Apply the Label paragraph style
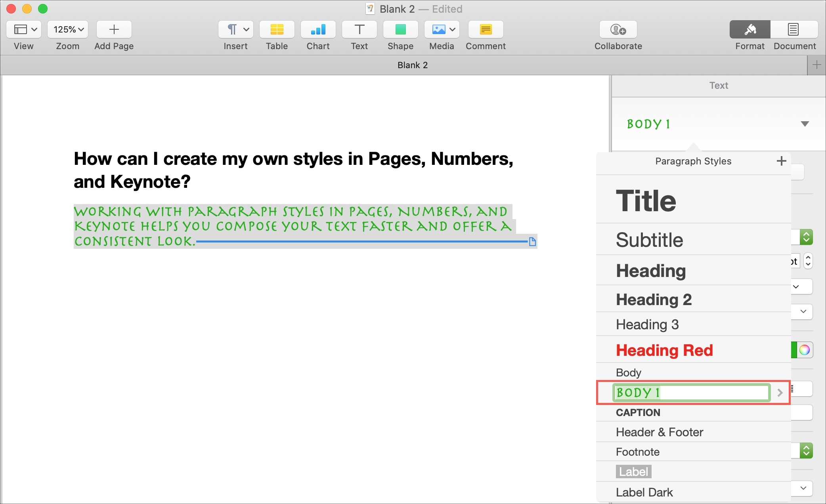 (x=694, y=472)
